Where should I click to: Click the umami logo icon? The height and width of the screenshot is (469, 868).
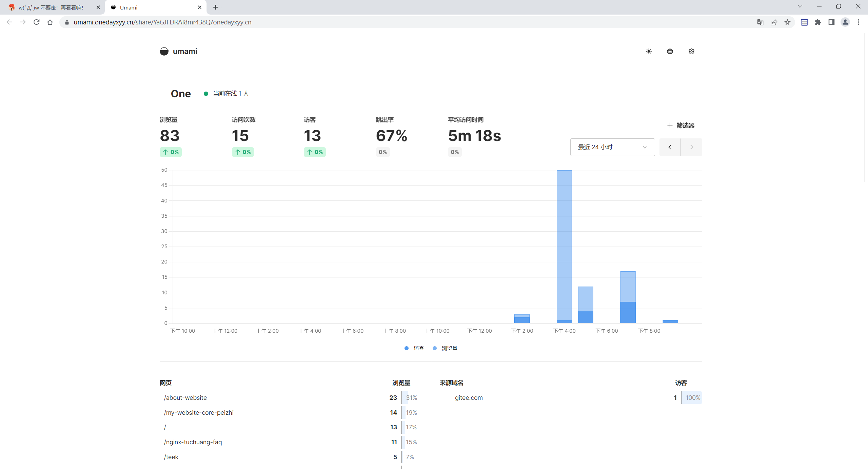[x=164, y=51]
